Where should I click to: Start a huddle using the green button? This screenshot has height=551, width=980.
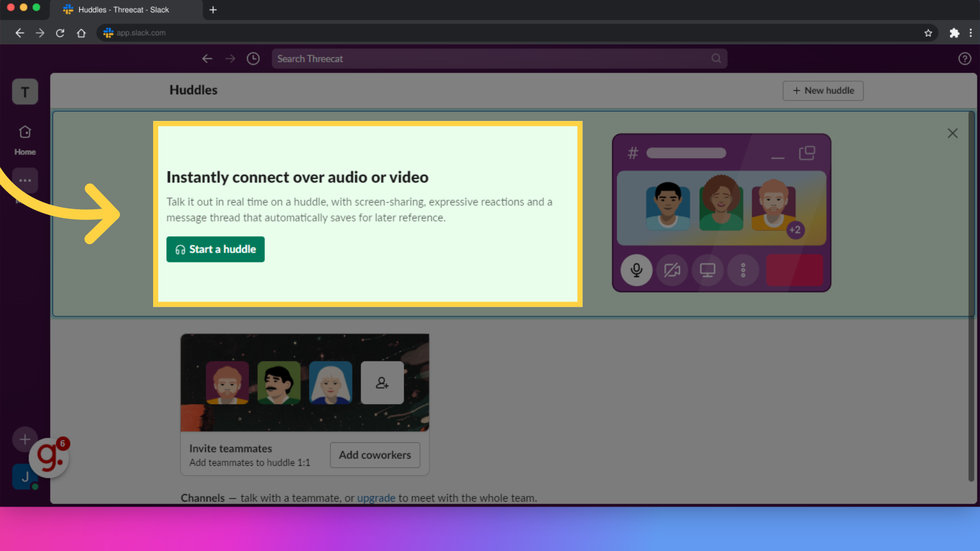coord(215,249)
